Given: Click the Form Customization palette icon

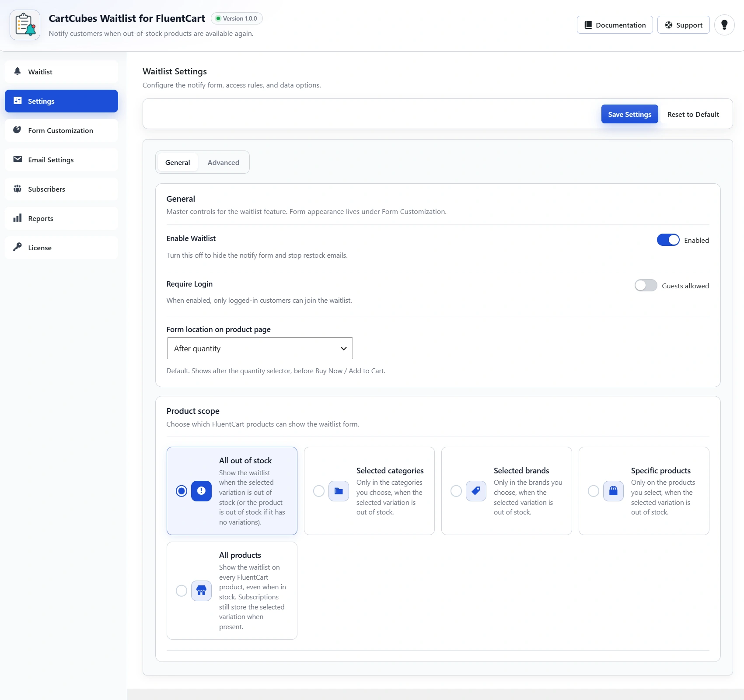Looking at the screenshot, I should (17, 130).
